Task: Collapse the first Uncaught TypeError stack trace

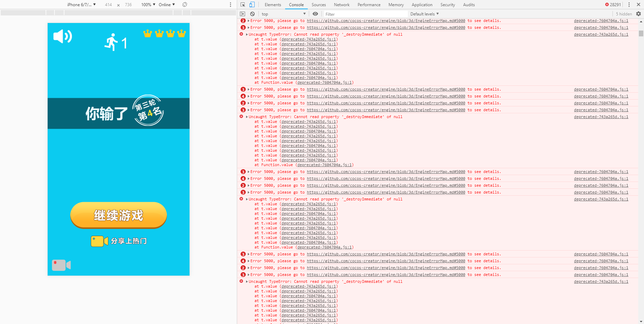Action: pos(247,34)
